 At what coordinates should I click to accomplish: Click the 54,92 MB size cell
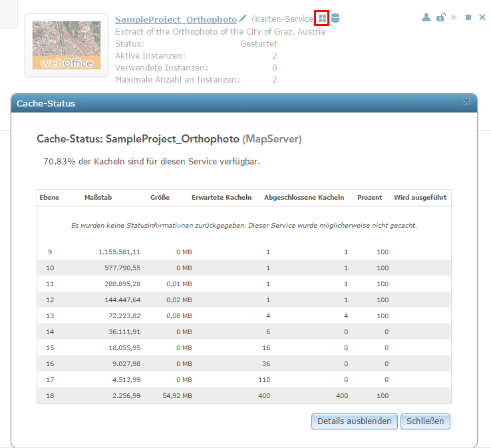click(177, 395)
